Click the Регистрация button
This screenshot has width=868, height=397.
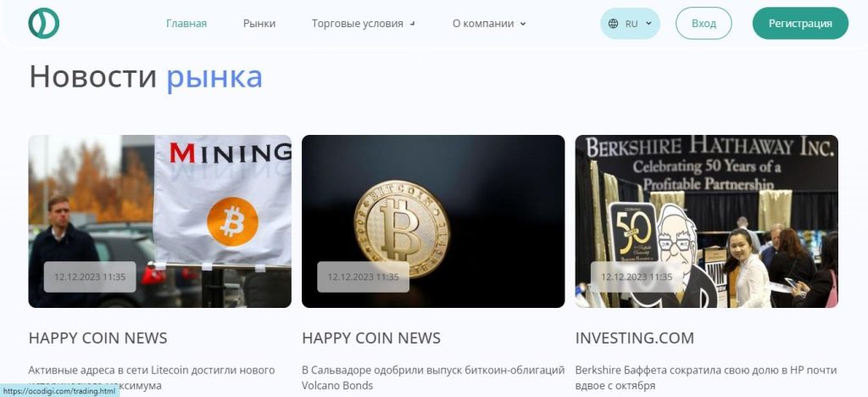click(800, 23)
